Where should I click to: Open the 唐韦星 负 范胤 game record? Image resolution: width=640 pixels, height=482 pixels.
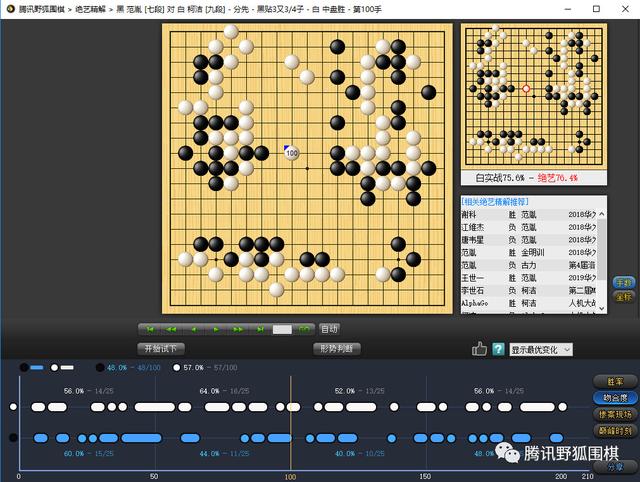(529, 240)
